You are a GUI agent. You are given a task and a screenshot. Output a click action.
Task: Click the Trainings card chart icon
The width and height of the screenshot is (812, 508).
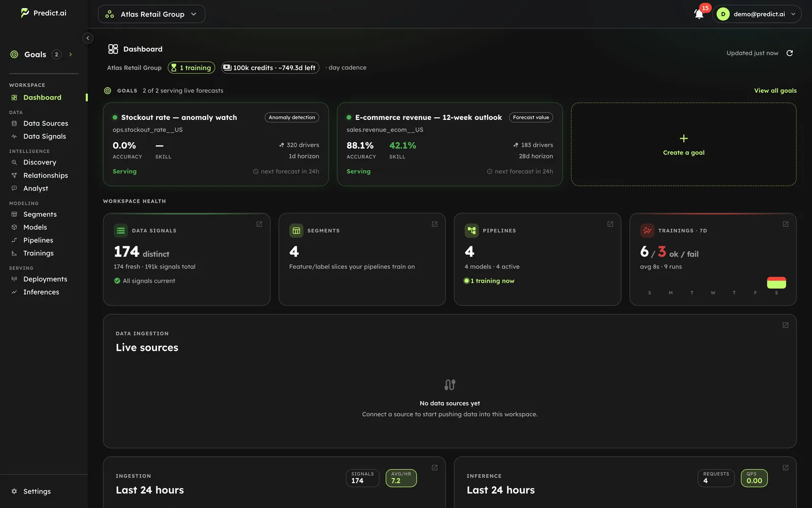pyautogui.click(x=647, y=231)
